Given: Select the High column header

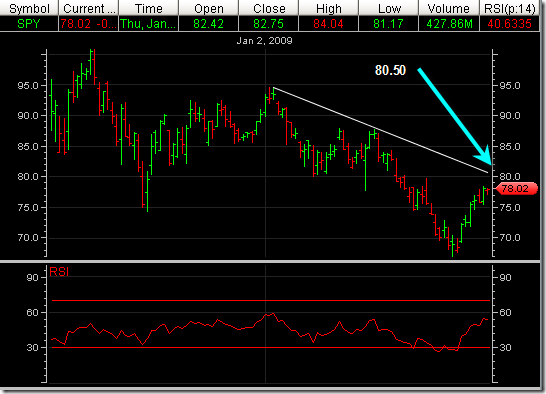Looking at the screenshot, I should tap(328, 8).
